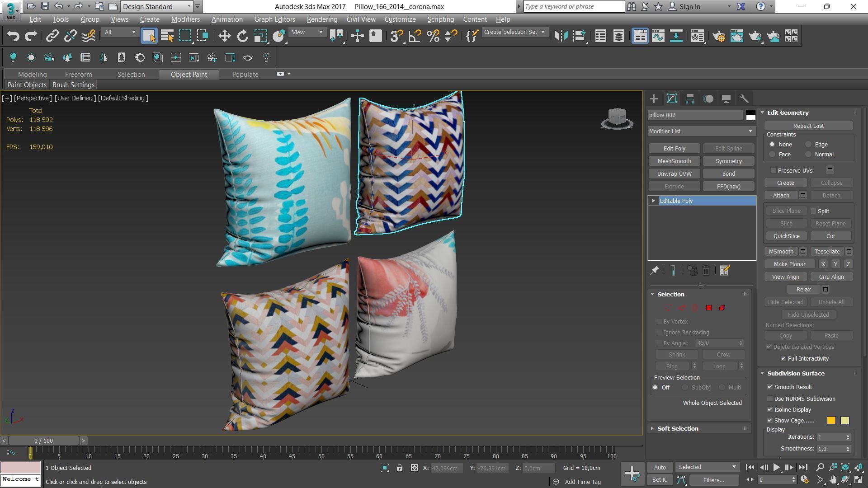This screenshot has width=868, height=488.
Task: Click the Make Planar button
Action: coord(789,264)
